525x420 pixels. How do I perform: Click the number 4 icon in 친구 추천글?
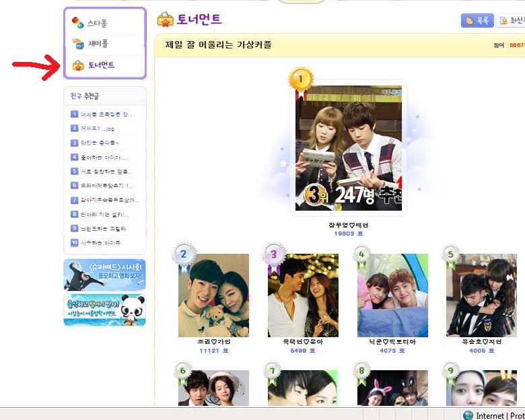click(x=74, y=157)
